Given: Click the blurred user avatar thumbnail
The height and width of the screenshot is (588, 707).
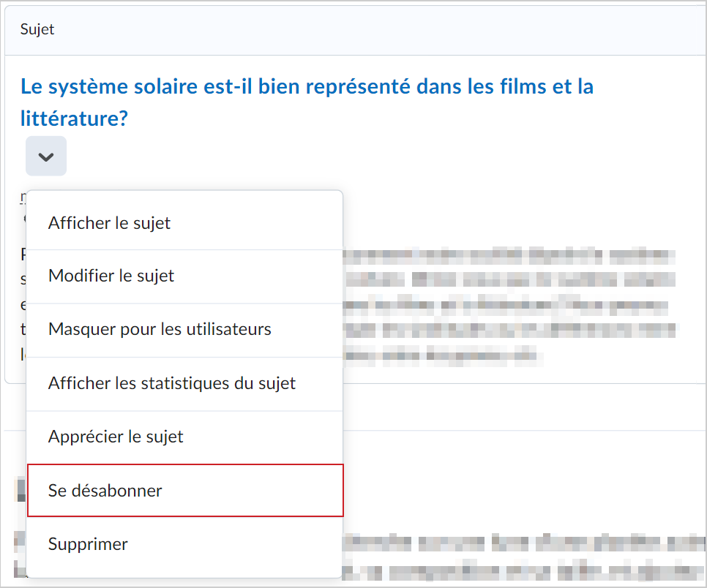Looking at the screenshot, I should point(20,490).
